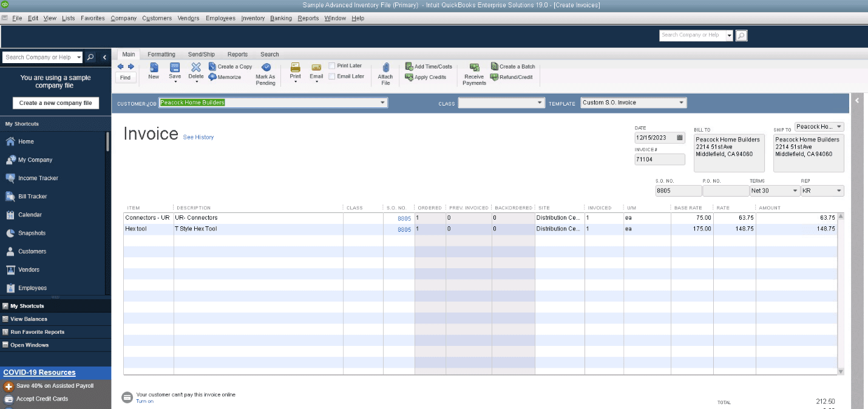Click Turn on customer online payments
Screen dimensions: 868x409
(144, 401)
